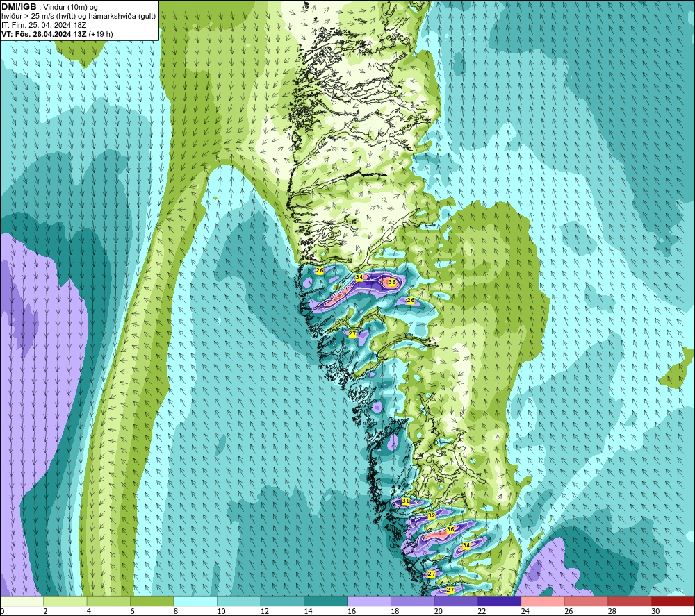Click the 'VT: Fös. 26.04.2024 13Z (+19 h)' line

pos(57,33)
